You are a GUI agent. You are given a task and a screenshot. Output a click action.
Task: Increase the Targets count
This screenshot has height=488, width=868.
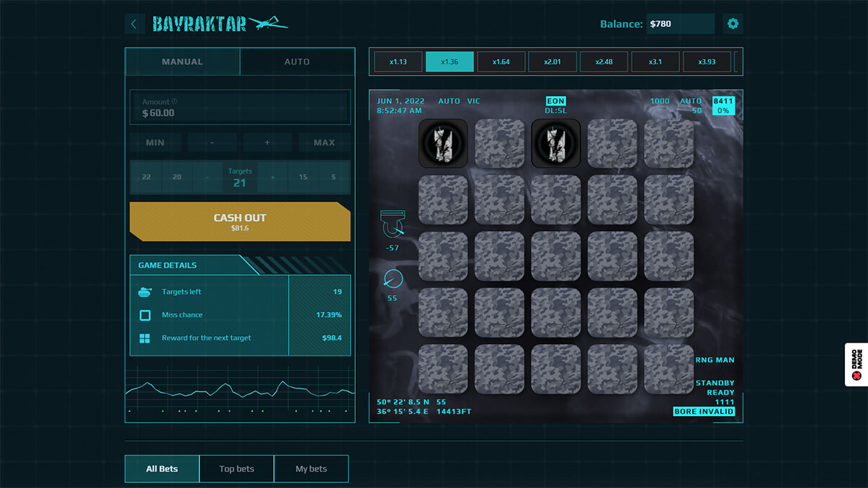[x=273, y=177]
